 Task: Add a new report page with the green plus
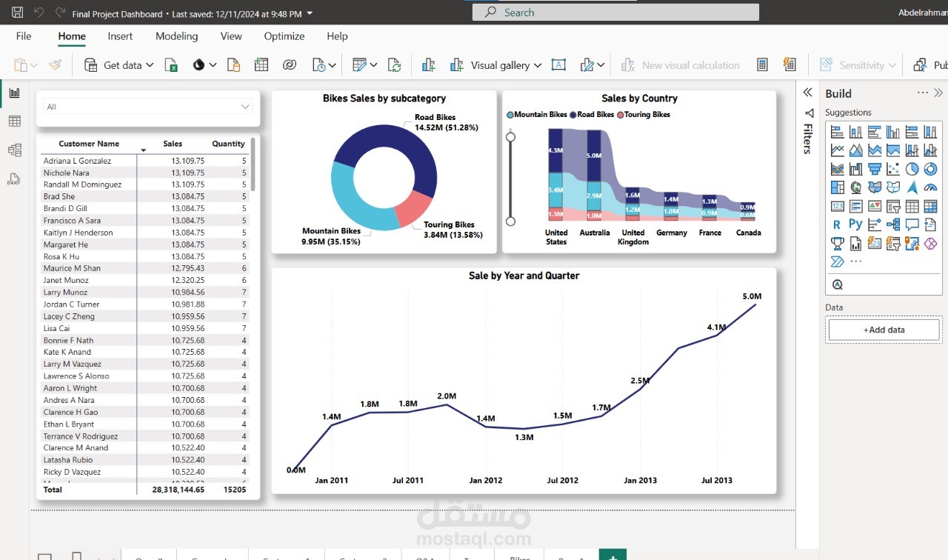click(612, 553)
